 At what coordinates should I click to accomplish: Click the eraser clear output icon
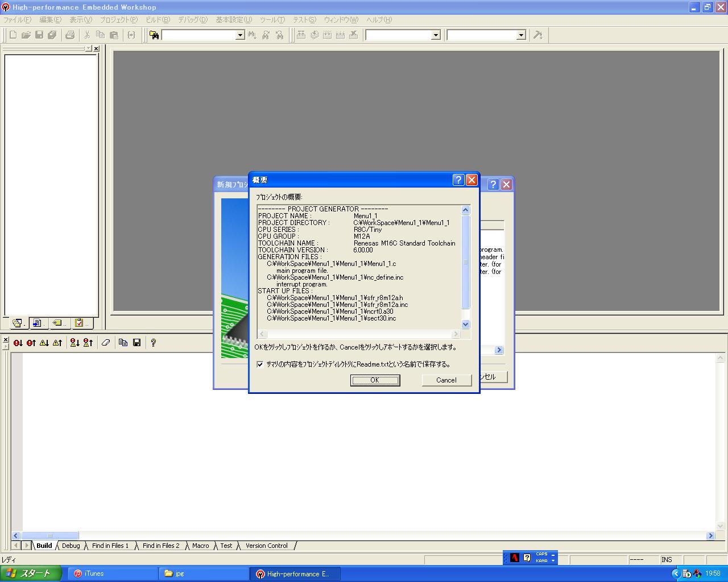(106, 343)
